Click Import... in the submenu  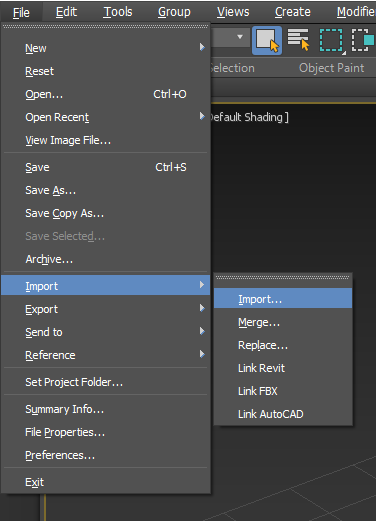click(x=283, y=298)
